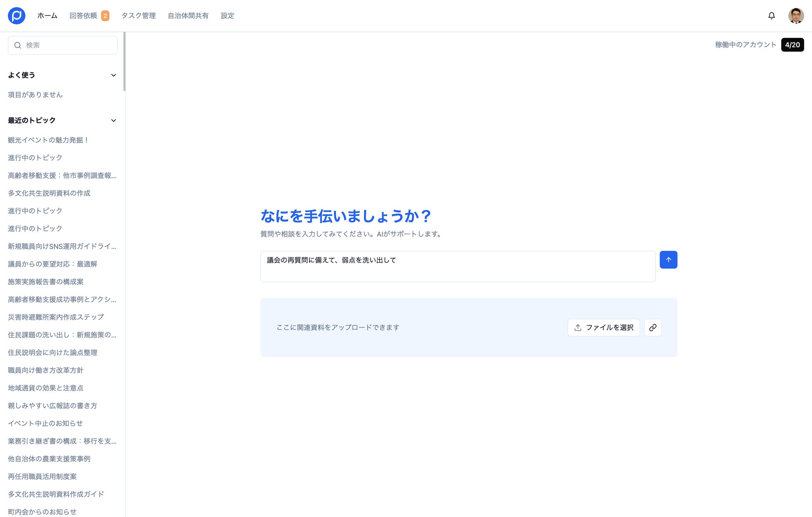The width and height of the screenshot is (812, 517).
Task: Click the attach link icon button
Action: [653, 327]
